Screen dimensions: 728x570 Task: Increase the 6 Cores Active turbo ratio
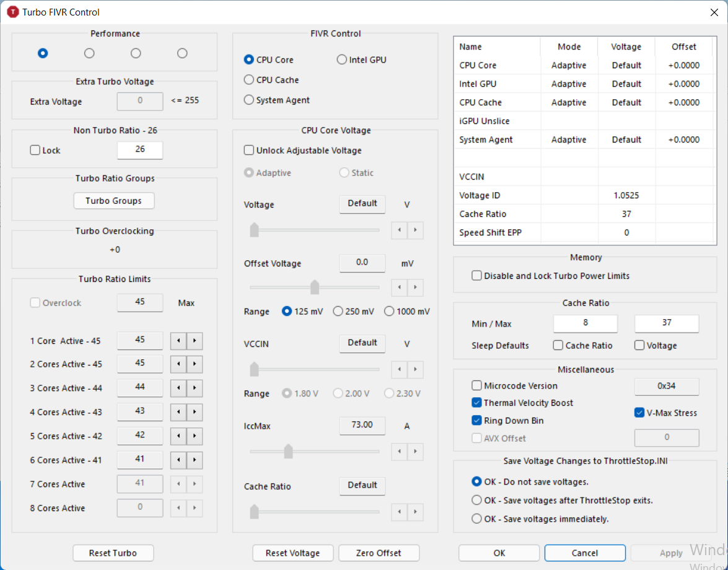[x=195, y=460]
